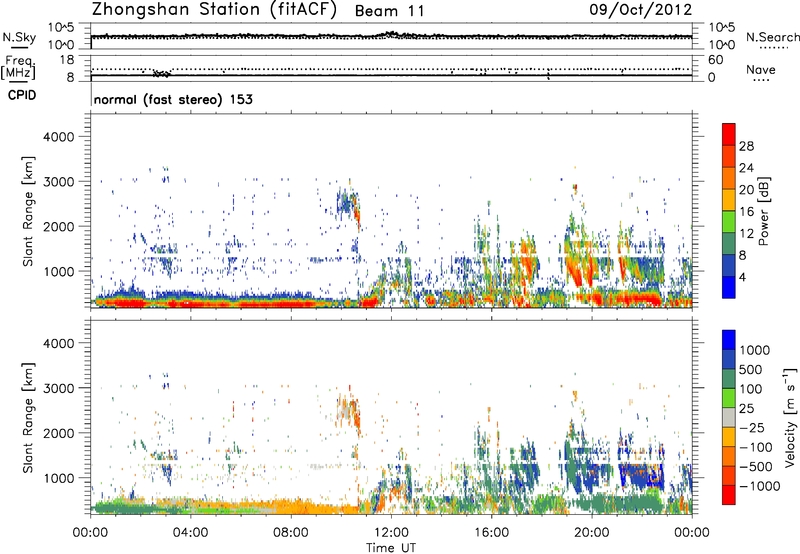Click the 'Zhongshan Station (fitACF)' title
800x554 pixels.
[x=214, y=10]
